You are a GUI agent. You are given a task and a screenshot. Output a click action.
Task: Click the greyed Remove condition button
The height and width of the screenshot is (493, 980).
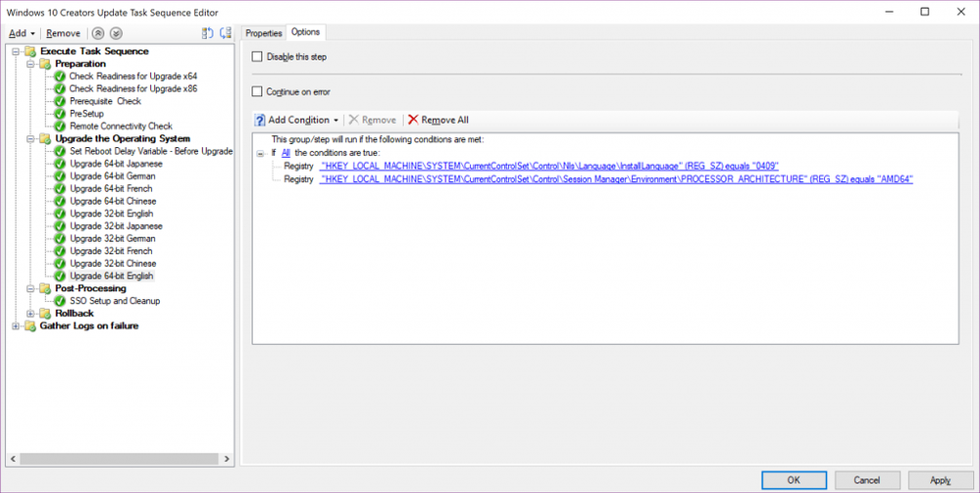point(373,120)
